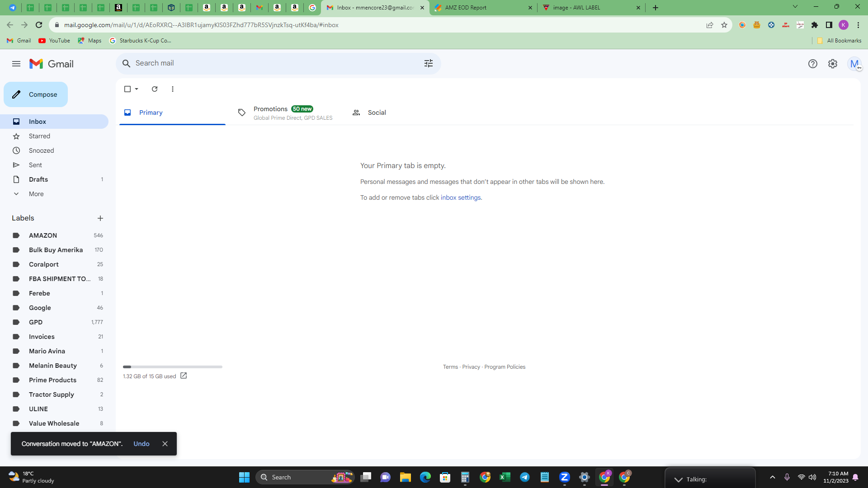Undo the conversation move
This screenshot has height=488, width=868.
point(142,444)
